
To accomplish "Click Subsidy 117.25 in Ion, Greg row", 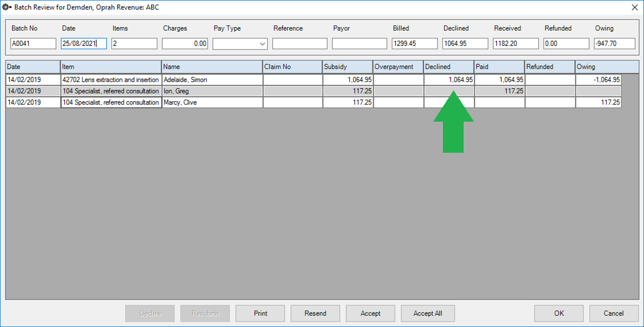I will (x=348, y=91).
